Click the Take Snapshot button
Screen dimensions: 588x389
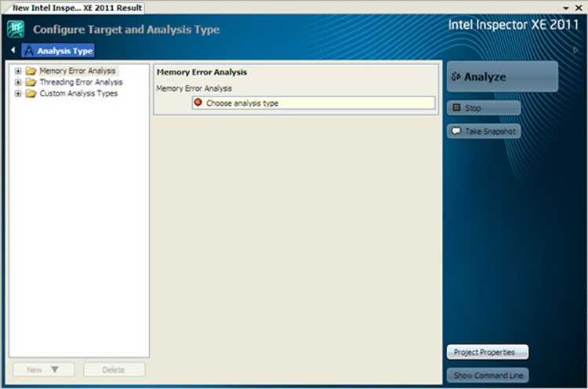click(484, 131)
